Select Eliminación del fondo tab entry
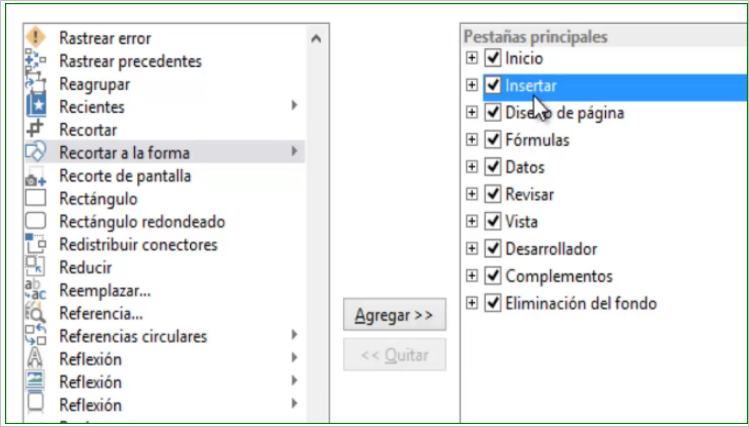The width and height of the screenshot is (749, 427). 581,303
